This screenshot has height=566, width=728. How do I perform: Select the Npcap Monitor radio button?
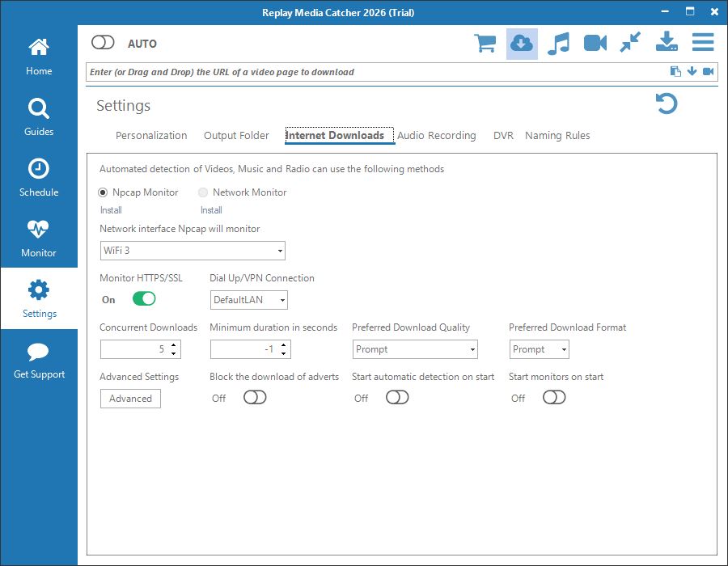104,192
